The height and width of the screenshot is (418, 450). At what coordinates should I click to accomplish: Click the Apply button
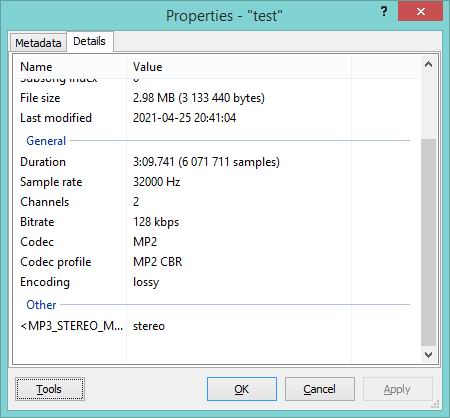[397, 389]
